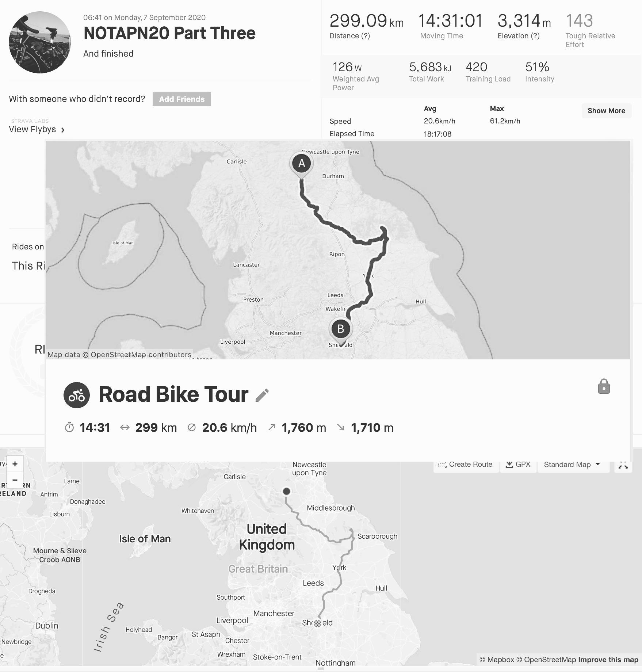Expand stats with Show More
The height and width of the screenshot is (672, 642).
[606, 111]
